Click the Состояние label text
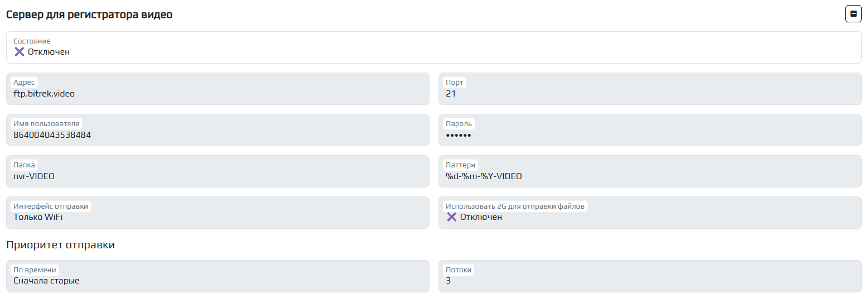This screenshot has width=868, height=298. [32, 41]
